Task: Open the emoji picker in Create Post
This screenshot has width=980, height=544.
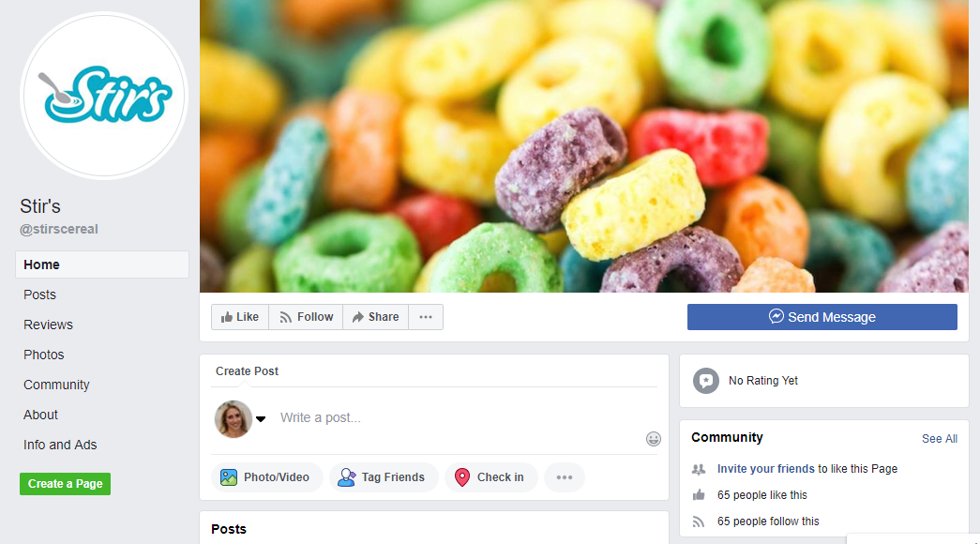Action: (x=653, y=439)
